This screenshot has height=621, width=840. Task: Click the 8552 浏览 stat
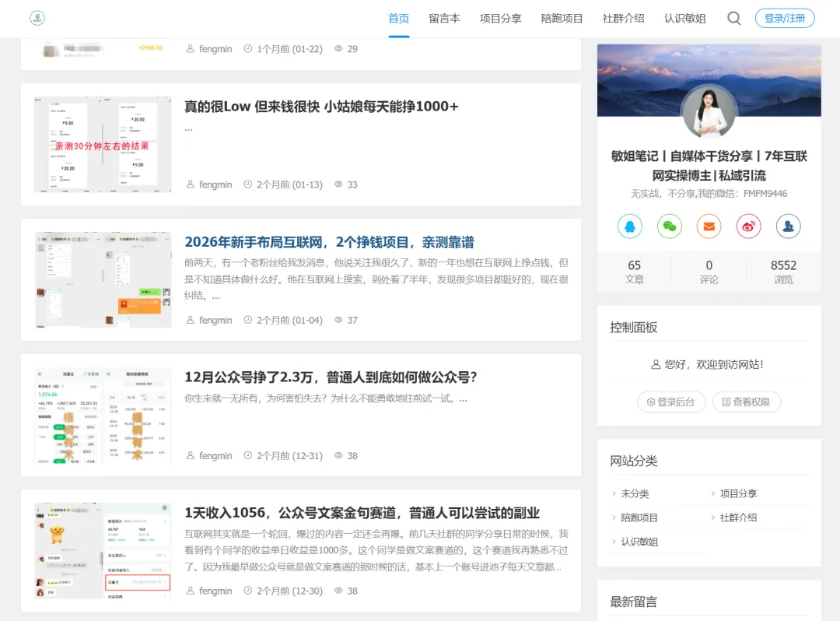click(783, 272)
